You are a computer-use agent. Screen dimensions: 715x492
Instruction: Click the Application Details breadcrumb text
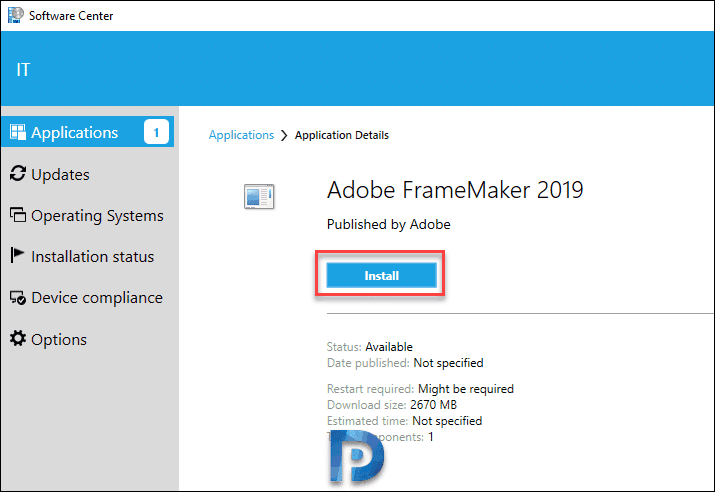pyautogui.click(x=342, y=135)
